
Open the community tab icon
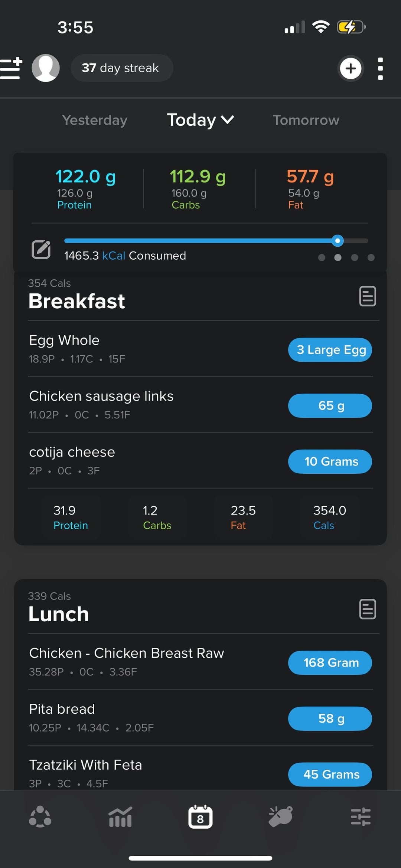(40, 817)
